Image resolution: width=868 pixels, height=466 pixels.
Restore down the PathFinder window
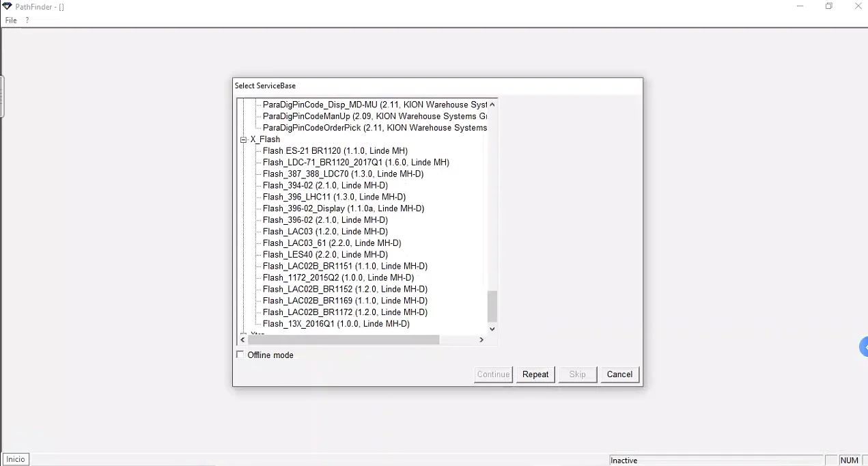(x=829, y=6)
